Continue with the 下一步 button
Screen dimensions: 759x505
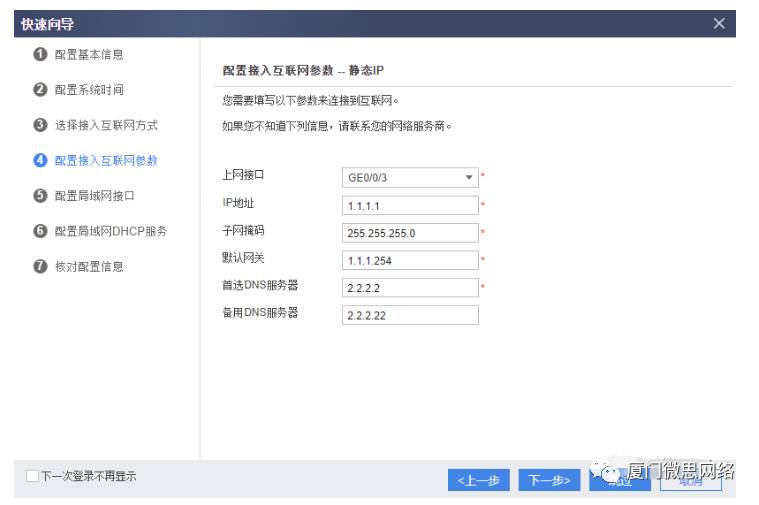(x=549, y=480)
